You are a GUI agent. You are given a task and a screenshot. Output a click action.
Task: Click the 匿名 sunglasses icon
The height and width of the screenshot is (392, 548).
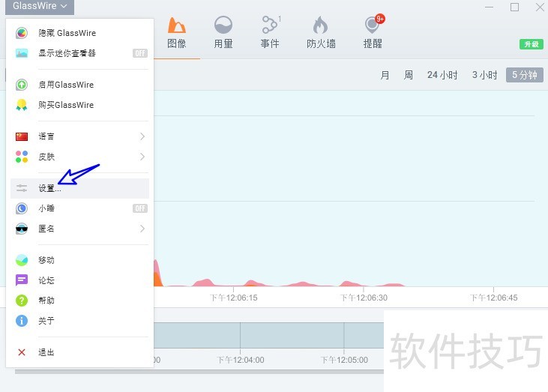[22, 229]
